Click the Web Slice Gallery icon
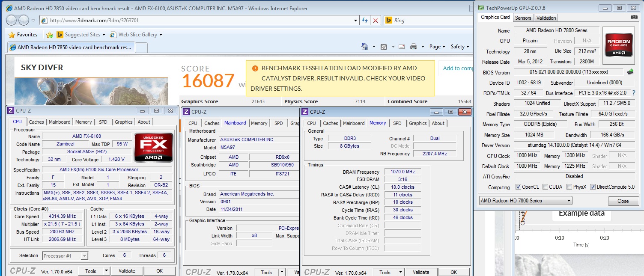 pyautogui.click(x=113, y=35)
